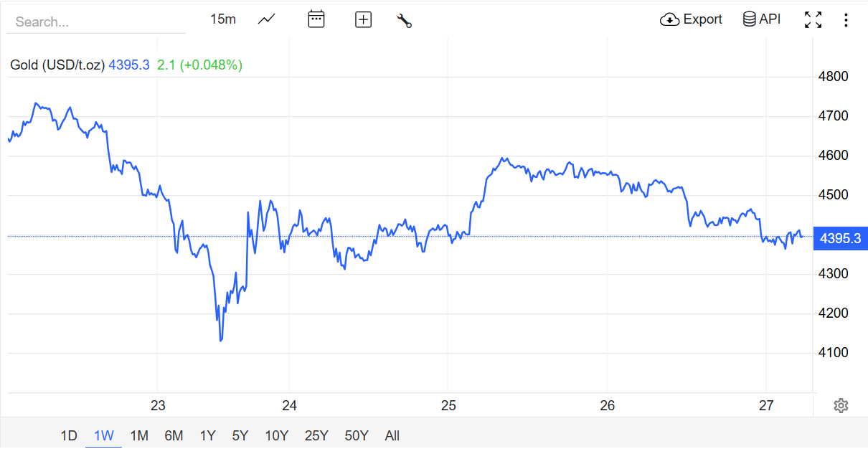The image size is (868, 449).
Task: Toggle fullscreen chart view
Action: coord(813,20)
